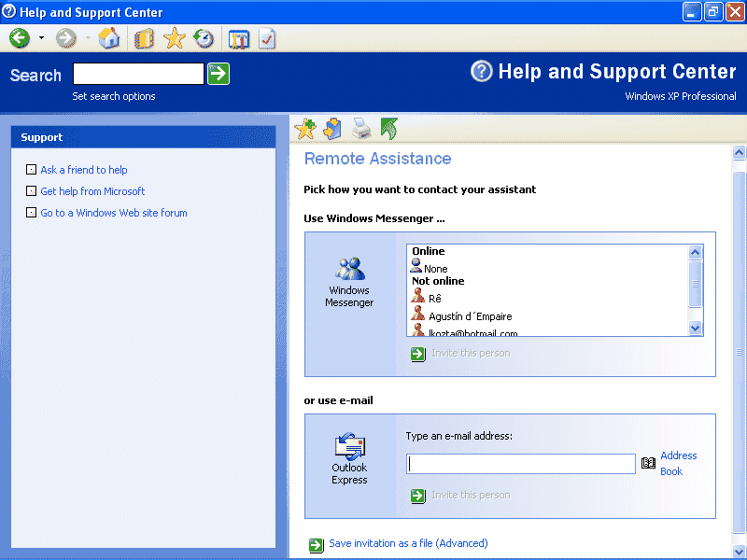Open the Options checklist icon
Screen dimensions: 747x560
pos(267,38)
